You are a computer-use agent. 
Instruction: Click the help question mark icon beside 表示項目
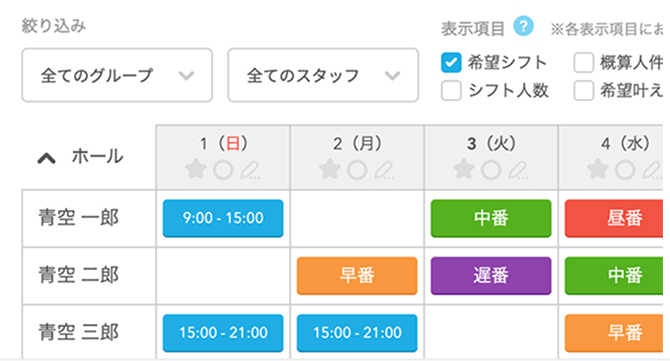[x=523, y=26]
